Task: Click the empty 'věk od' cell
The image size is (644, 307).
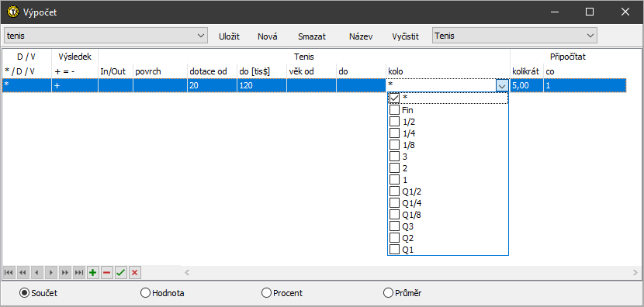Action: click(x=311, y=85)
